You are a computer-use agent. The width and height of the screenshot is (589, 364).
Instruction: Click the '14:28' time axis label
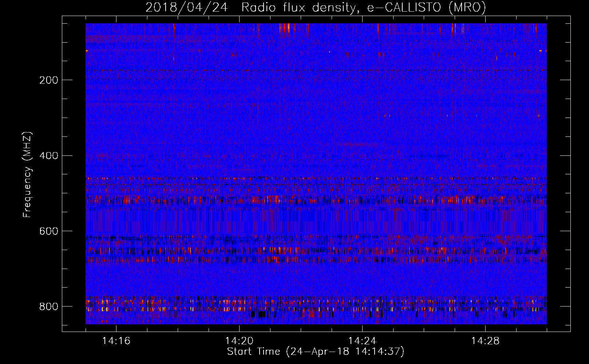tap(485, 341)
